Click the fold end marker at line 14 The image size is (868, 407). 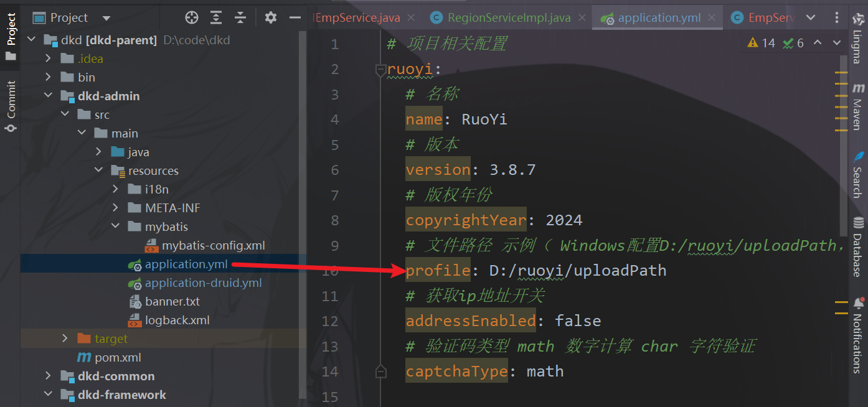(380, 372)
